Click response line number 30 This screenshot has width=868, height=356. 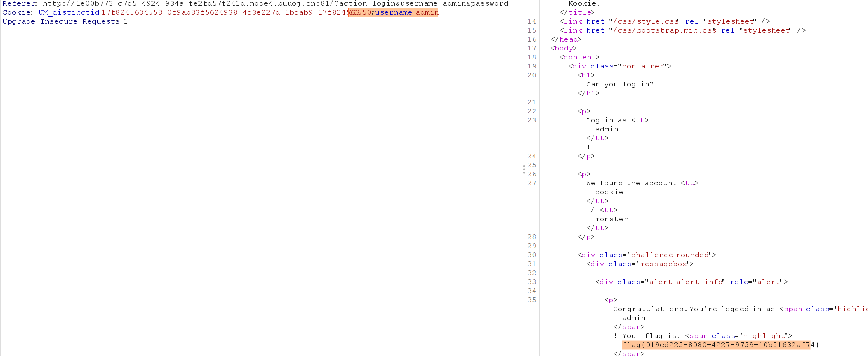[x=531, y=255]
